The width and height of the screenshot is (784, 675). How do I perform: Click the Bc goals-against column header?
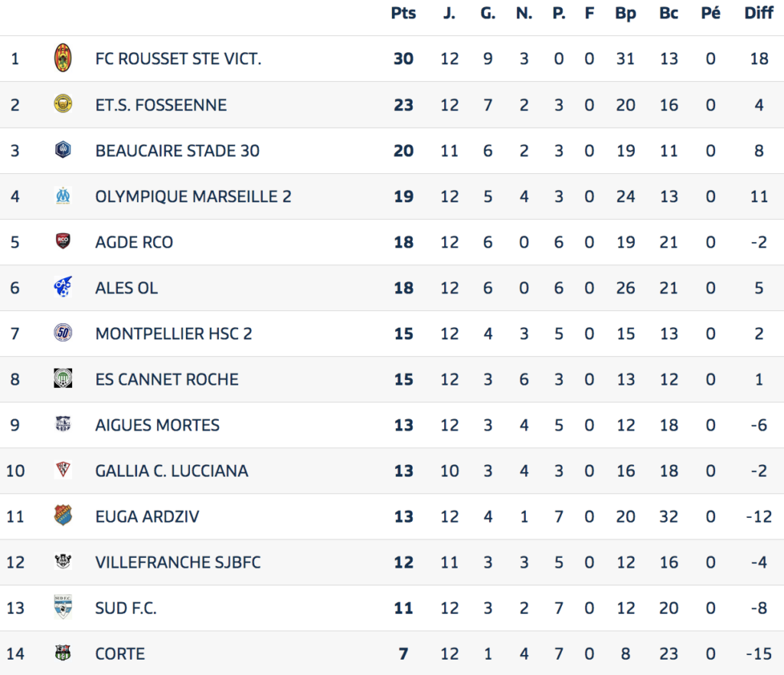click(669, 13)
